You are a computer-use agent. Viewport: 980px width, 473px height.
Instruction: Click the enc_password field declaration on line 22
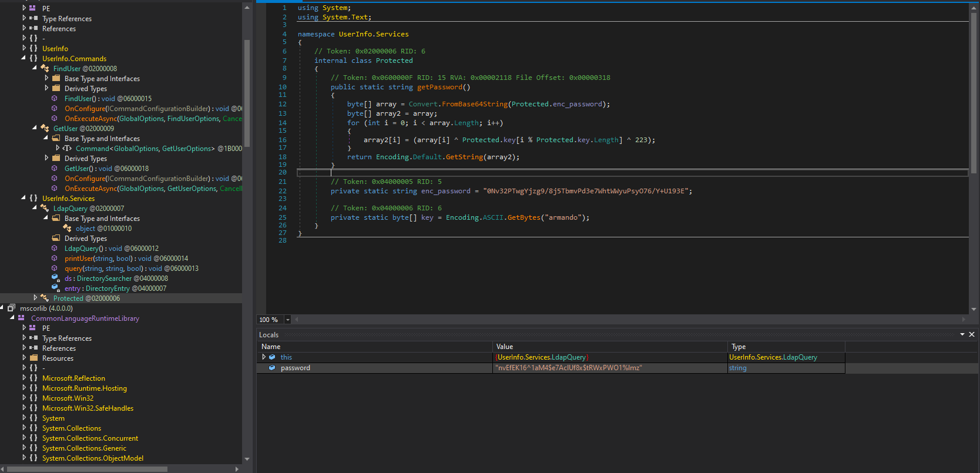(446, 191)
